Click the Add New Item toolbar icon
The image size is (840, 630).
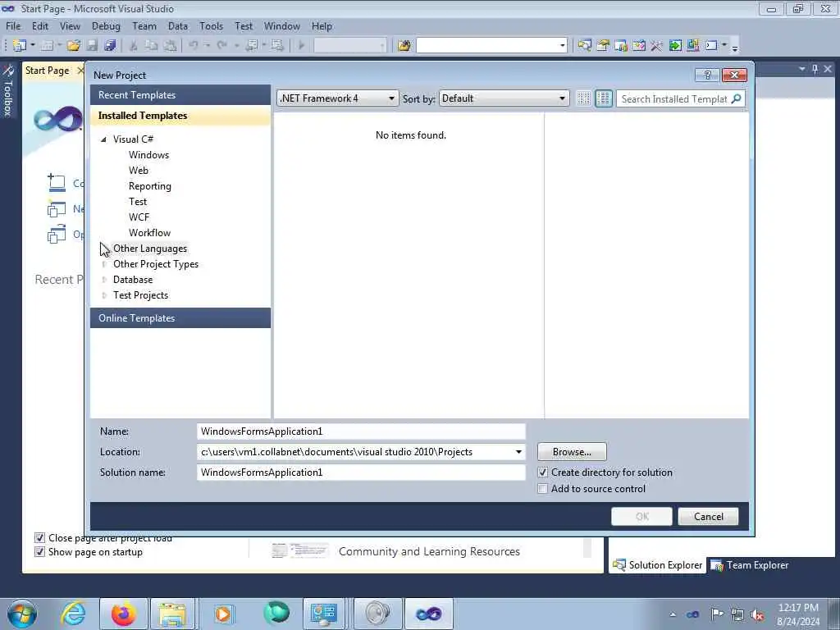click(x=47, y=46)
